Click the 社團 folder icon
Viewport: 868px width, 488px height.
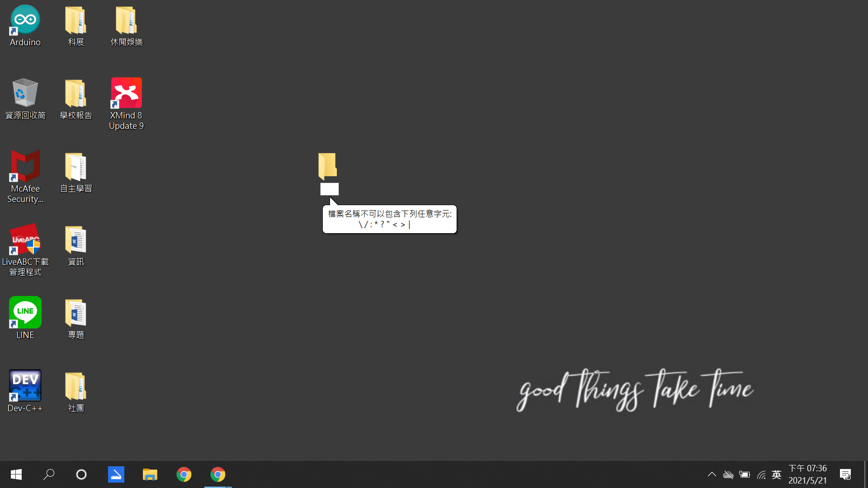[x=75, y=386]
